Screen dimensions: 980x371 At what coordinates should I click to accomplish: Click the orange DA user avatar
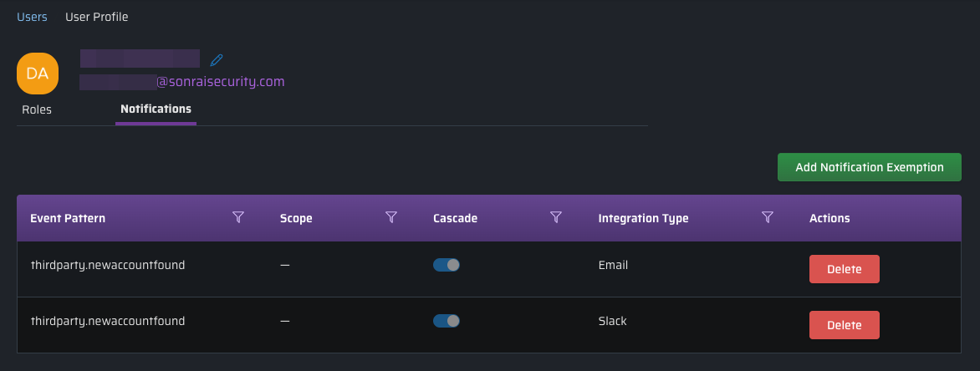(x=38, y=74)
